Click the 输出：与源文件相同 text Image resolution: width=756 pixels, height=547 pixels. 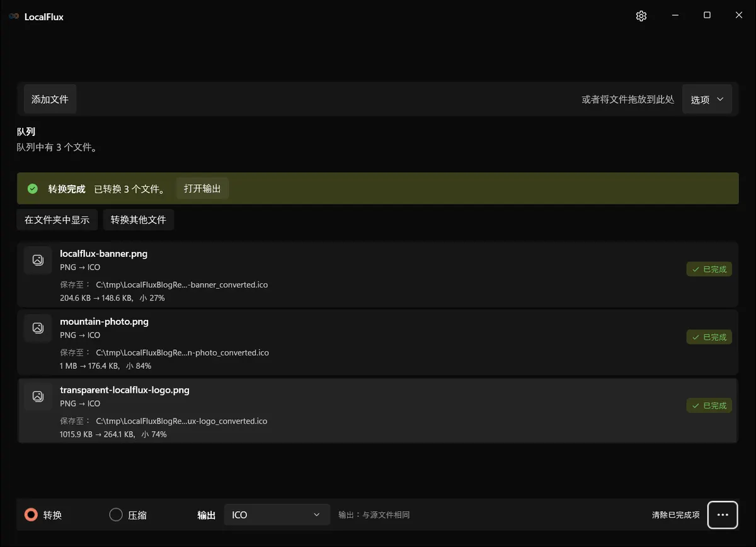[x=374, y=515]
